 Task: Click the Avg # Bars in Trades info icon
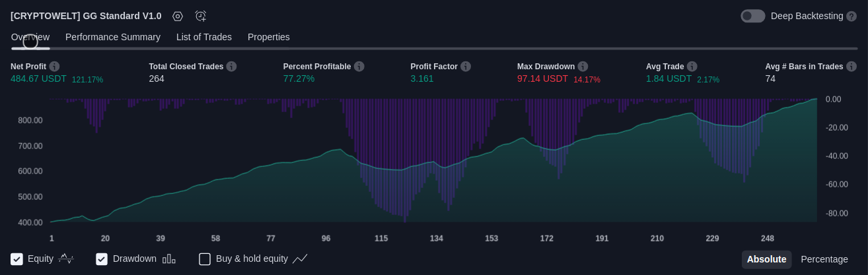851,67
